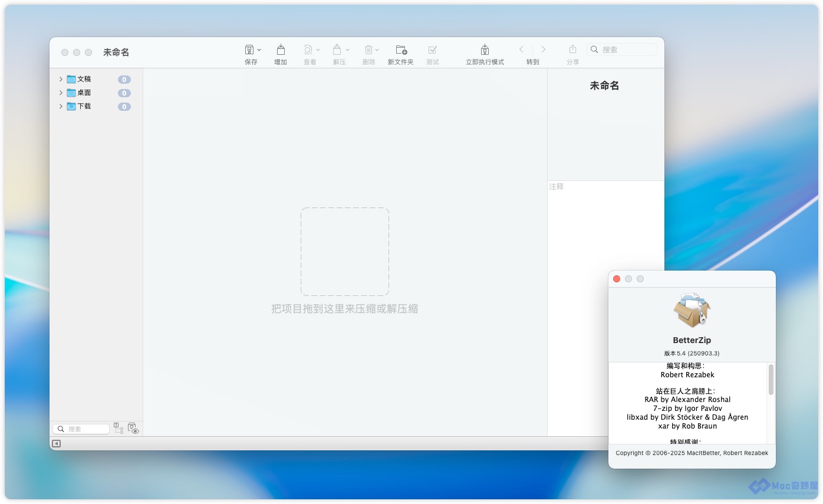Toggle 立即执行模式 direct mode icon
This screenshot has height=504, width=823.
pos(485,50)
